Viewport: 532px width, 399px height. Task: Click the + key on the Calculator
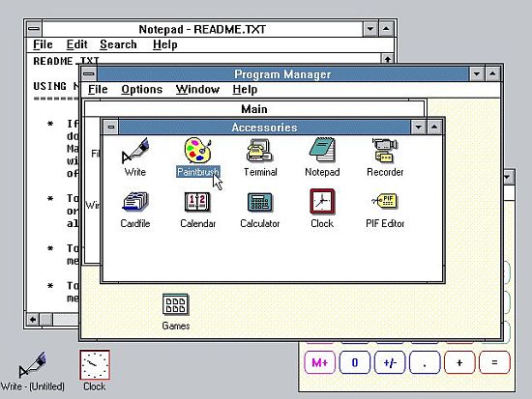click(x=459, y=362)
